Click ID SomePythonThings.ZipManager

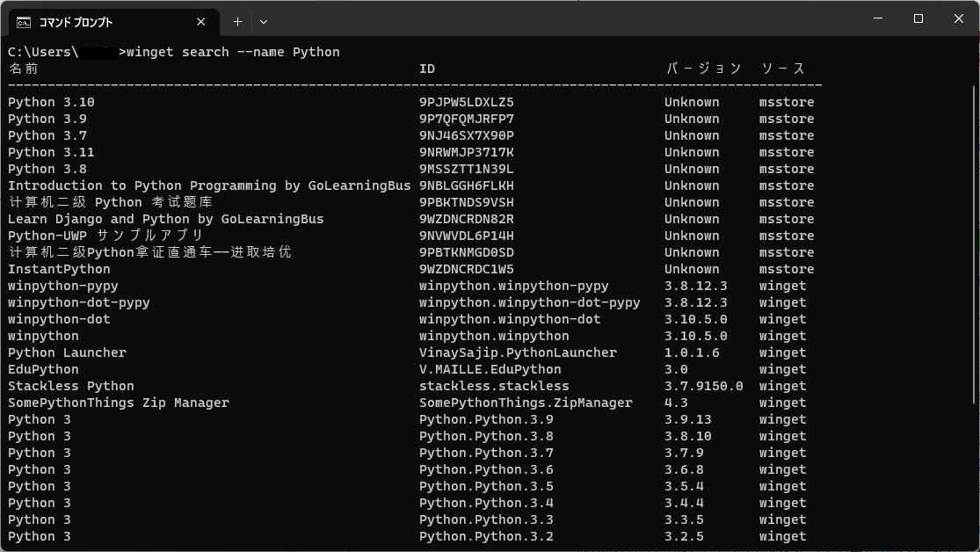526,403
